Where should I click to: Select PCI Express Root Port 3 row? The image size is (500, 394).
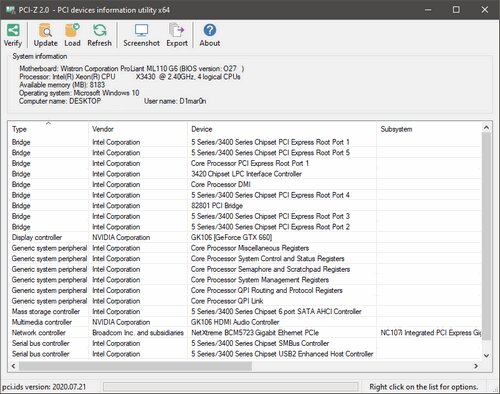(245, 216)
